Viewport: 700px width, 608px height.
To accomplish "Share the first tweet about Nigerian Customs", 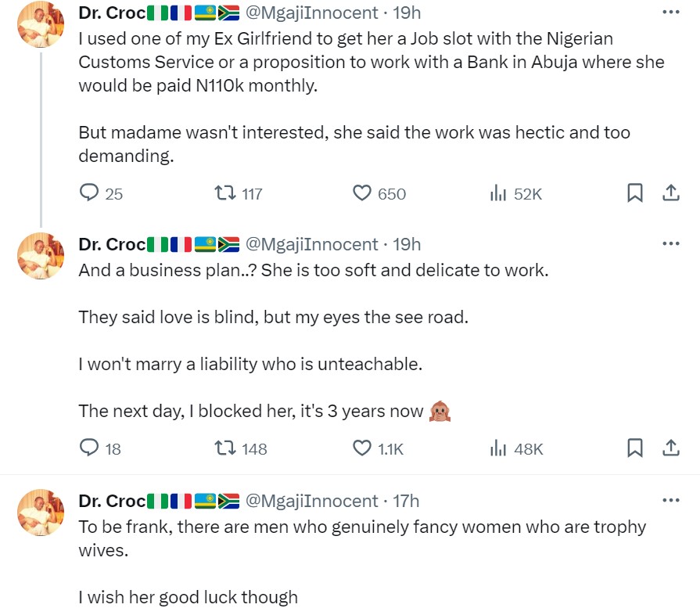I will pos(670,192).
